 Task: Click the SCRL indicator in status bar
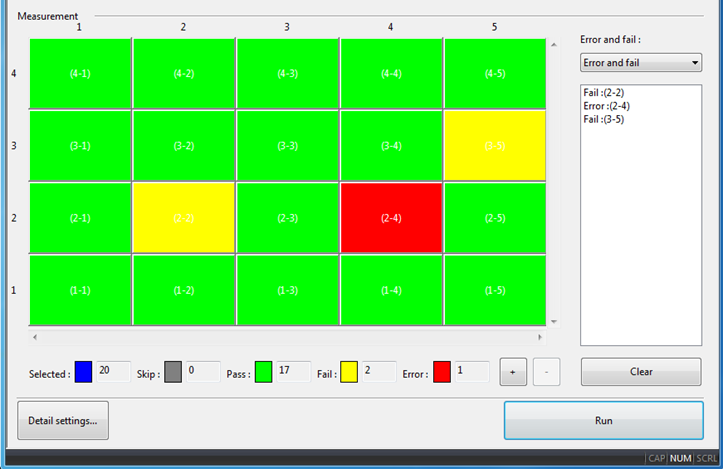(706, 458)
